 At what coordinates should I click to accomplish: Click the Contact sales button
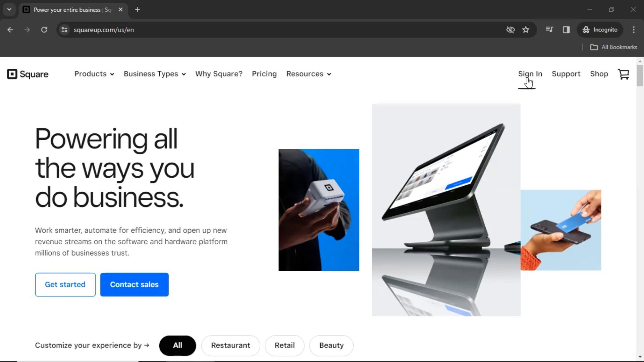pyautogui.click(x=135, y=284)
